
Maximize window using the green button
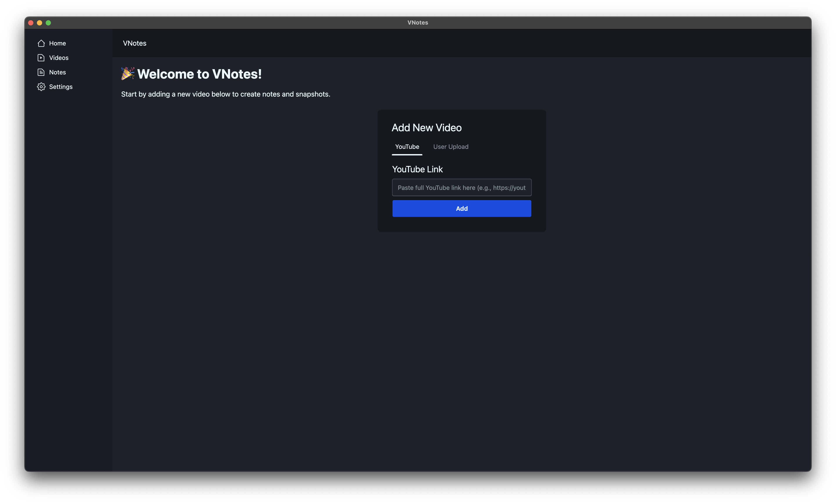[48, 23]
